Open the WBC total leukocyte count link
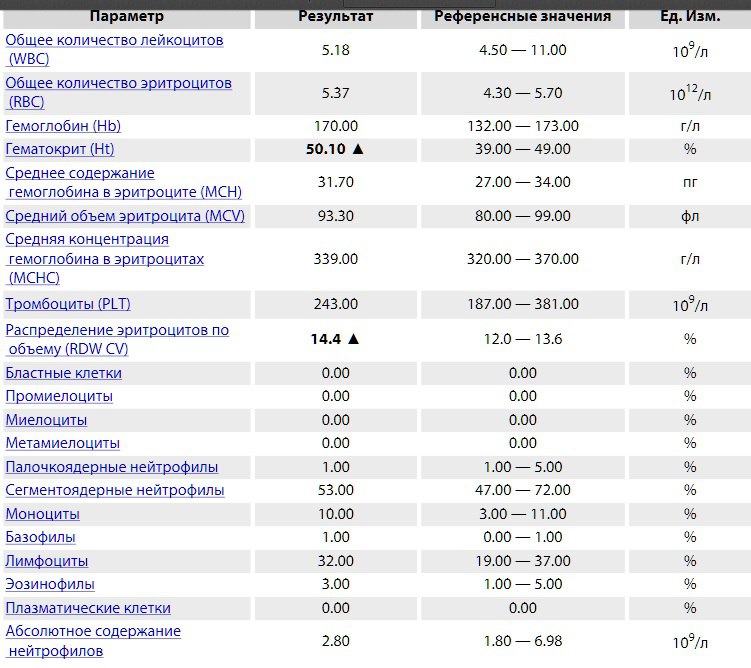 [x=114, y=41]
